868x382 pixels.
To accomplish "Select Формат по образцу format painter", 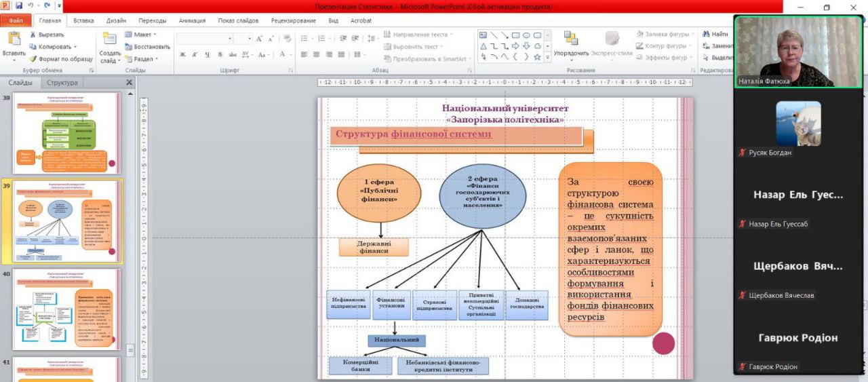I will click(60, 59).
